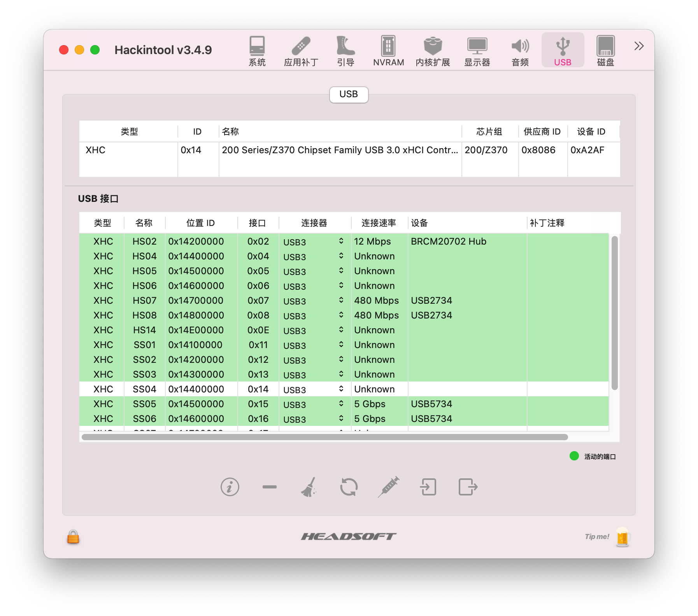698x616 pixels.
Task: Click the 供应商 ID column header
Action: pos(542,131)
